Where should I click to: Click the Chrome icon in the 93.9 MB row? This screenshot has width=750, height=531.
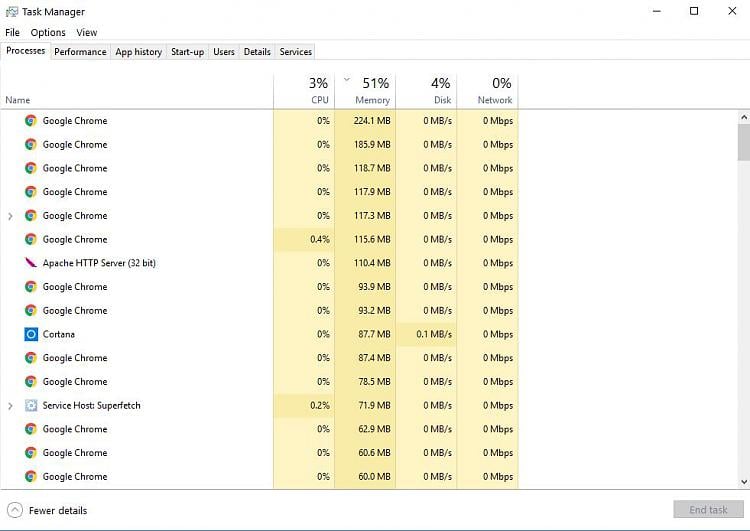31,287
